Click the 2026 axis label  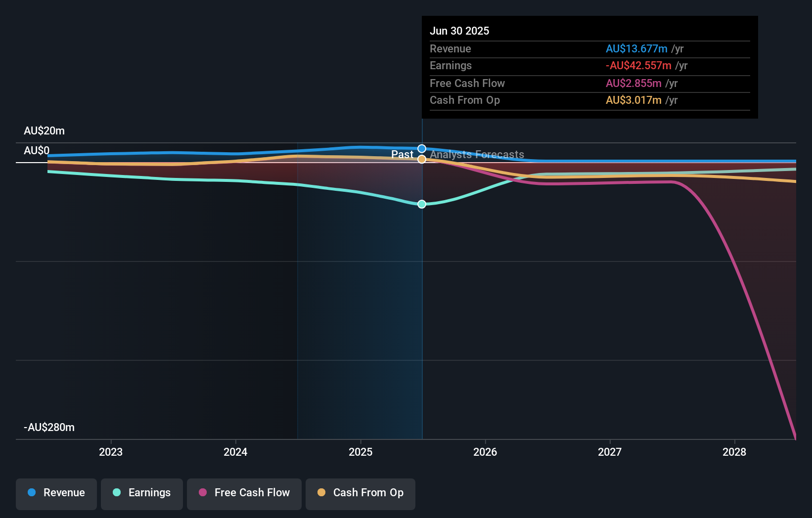[486, 452]
